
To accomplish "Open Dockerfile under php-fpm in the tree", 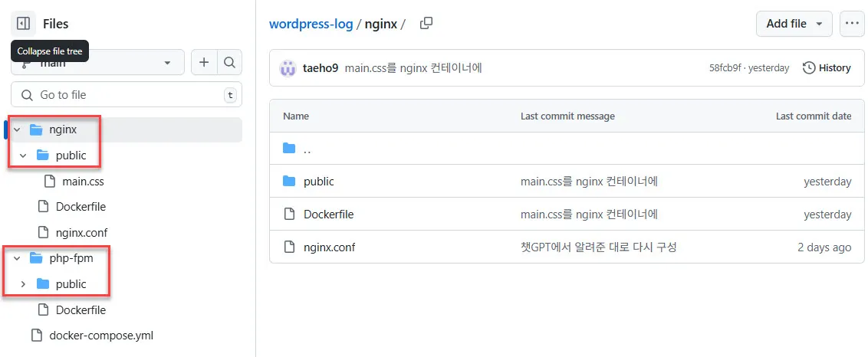I will (81, 310).
